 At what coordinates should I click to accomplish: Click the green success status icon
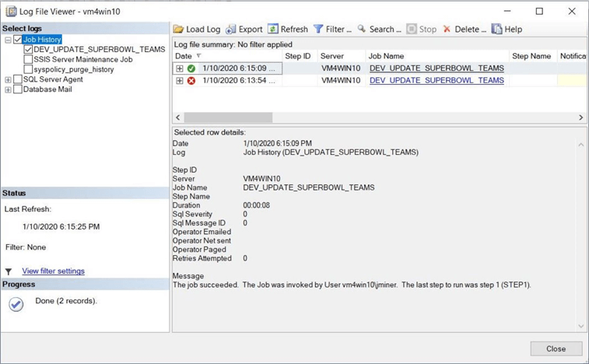click(191, 68)
